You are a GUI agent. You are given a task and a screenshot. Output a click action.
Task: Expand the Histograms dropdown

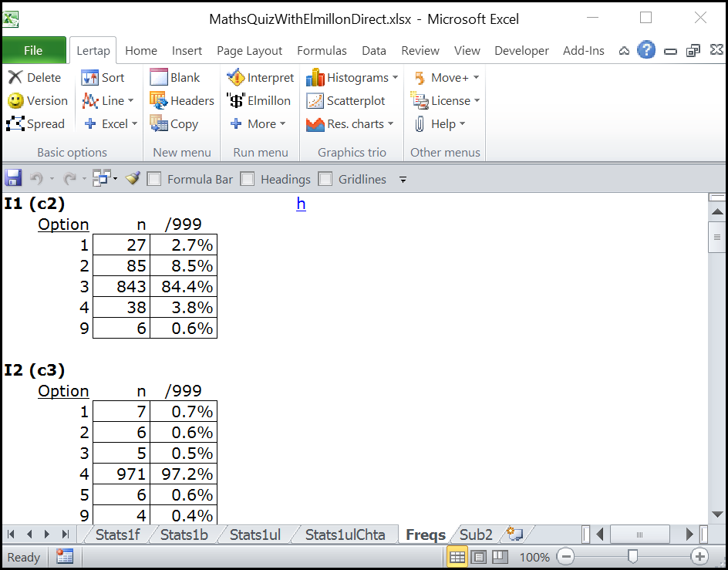point(395,77)
